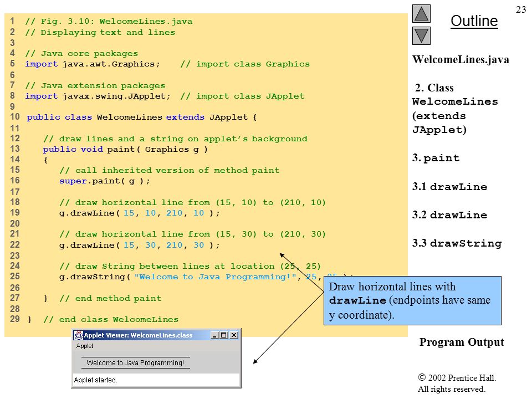This screenshot has height=399, width=532.
Task: Click the 'super.paint( g );' statement
Action: [105, 181]
